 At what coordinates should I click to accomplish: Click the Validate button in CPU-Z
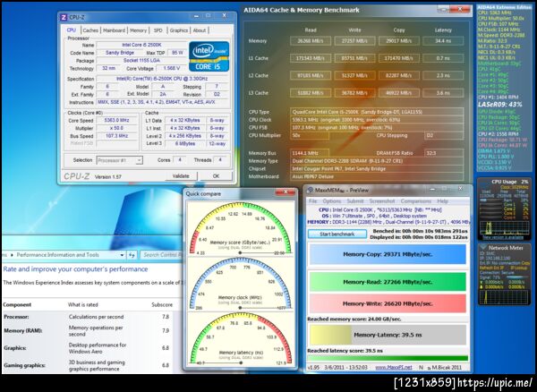[181, 176]
